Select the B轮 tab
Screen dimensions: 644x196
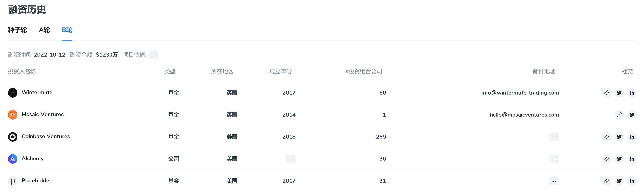click(x=67, y=30)
